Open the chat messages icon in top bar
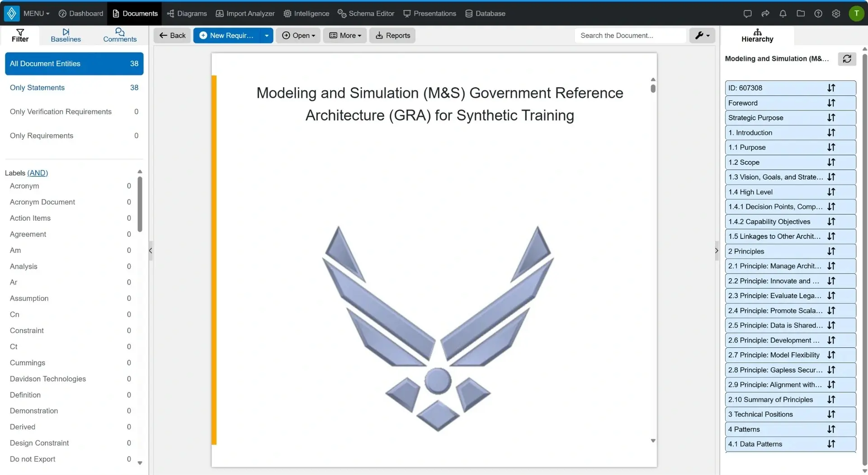 (x=747, y=14)
